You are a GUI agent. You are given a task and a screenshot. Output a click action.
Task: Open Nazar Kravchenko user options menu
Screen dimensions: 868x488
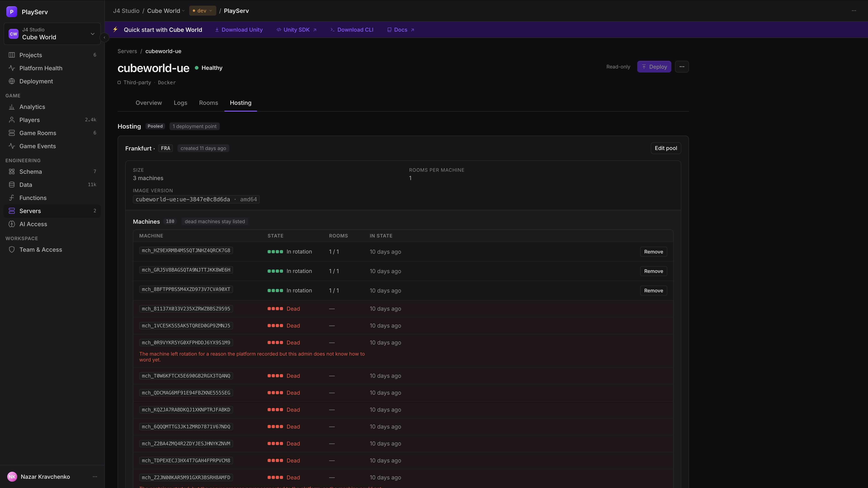point(95,476)
